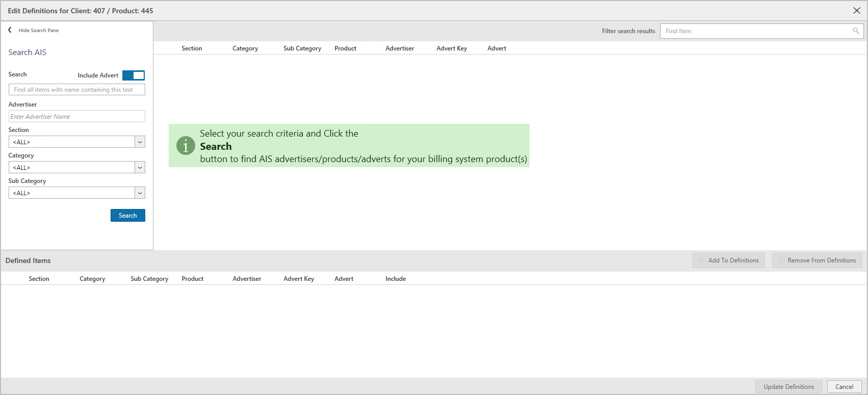Toggle the Include Advert switch
The image size is (868, 395).
(x=134, y=75)
